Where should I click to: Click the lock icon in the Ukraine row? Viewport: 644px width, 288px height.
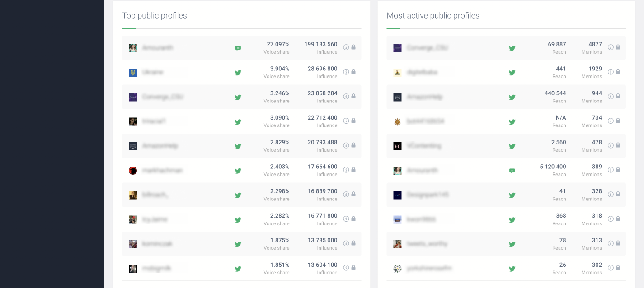353,72
